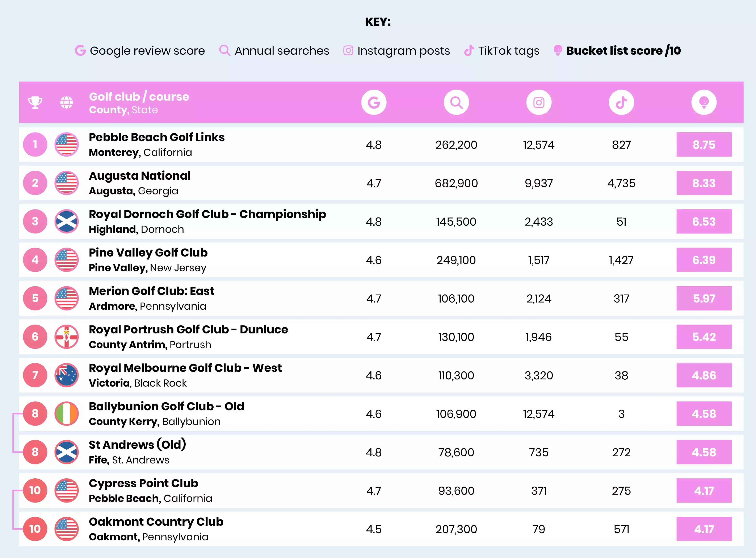Click the Pine Valley Golf Club title
756x558 pixels.
pyautogui.click(x=148, y=253)
